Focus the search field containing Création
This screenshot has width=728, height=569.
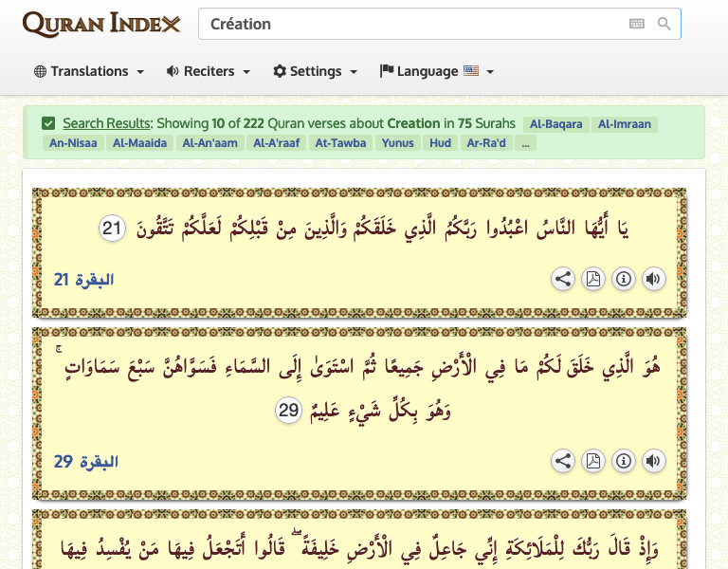point(408,24)
